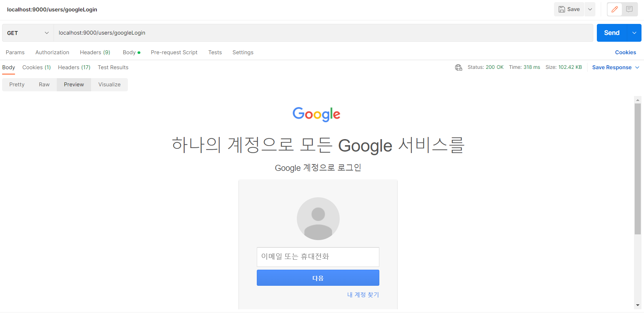
Task: Open the Authorization tab
Action: [x=52, y=52]
